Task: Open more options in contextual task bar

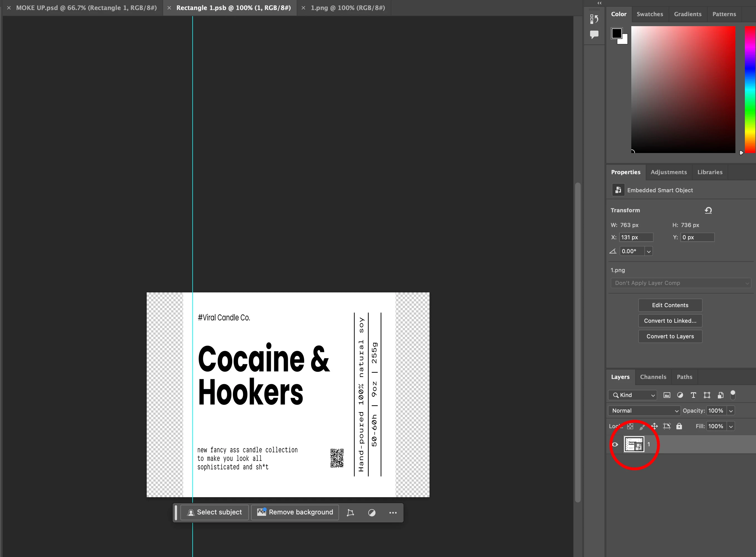Action: coord(393,512)
